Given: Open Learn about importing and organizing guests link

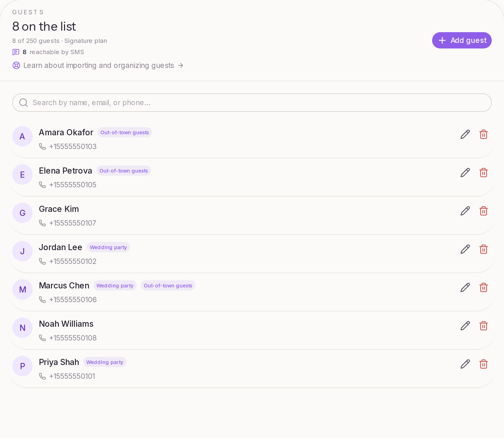Looking at the screenshot, I should click(x=98, y=66).
